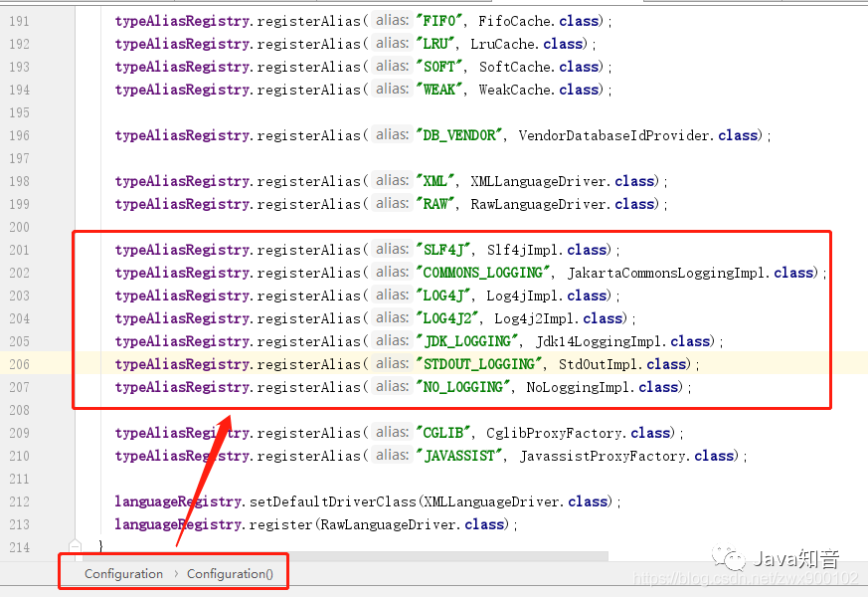
Task: Click the "RAW" alias string
Action: click(x=435, y=204)
